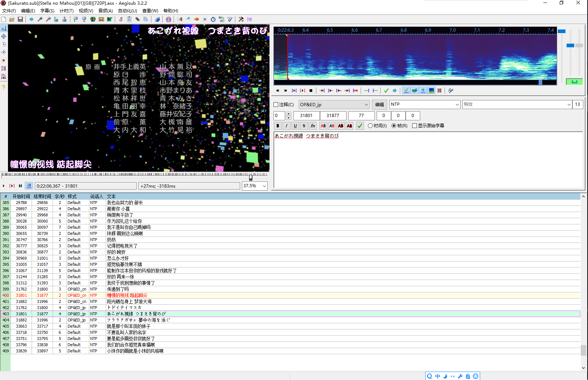The height and width of the screenshot is (380, 588).
Task: Commit the audio timing changes
Action: 386,91
